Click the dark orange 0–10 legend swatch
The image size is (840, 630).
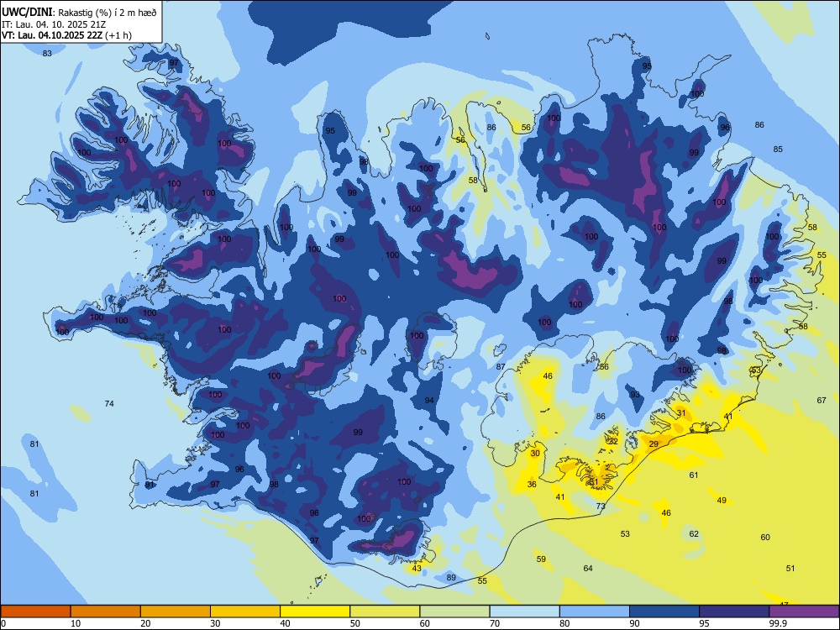[x=35, y=612]
